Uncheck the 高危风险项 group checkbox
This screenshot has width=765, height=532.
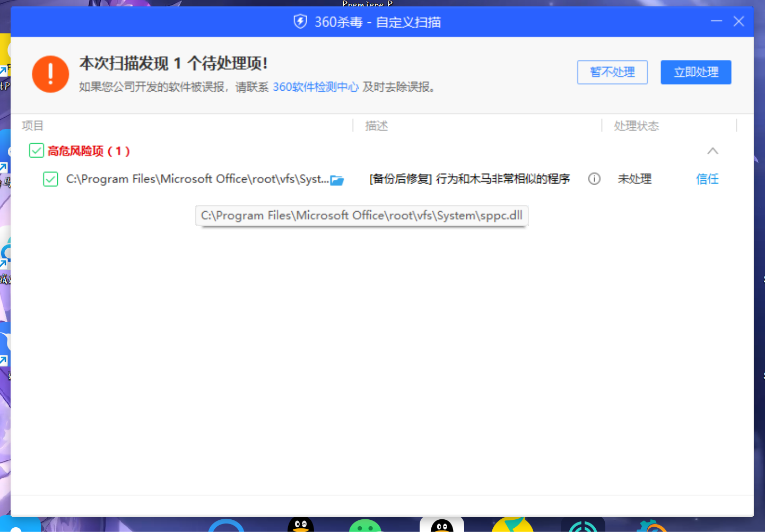37,151
